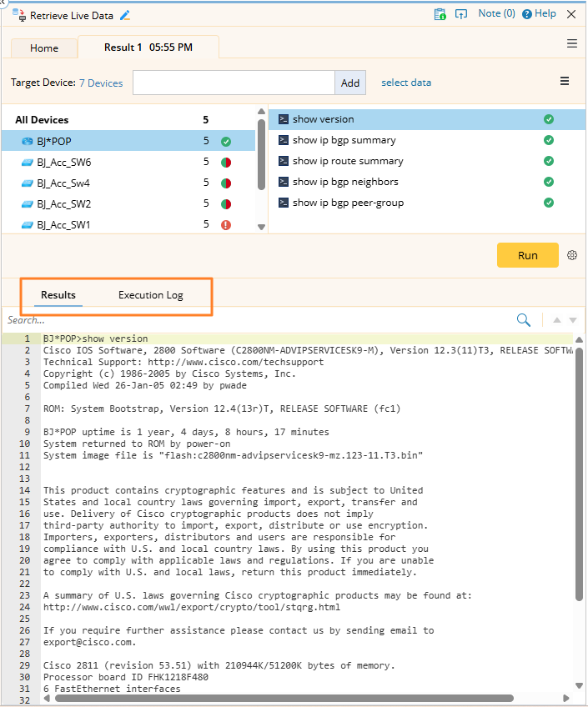Viewport: 588px width, 707px height.
Task: Click the settings gear beside the Run button
Action: click(572, 255)
